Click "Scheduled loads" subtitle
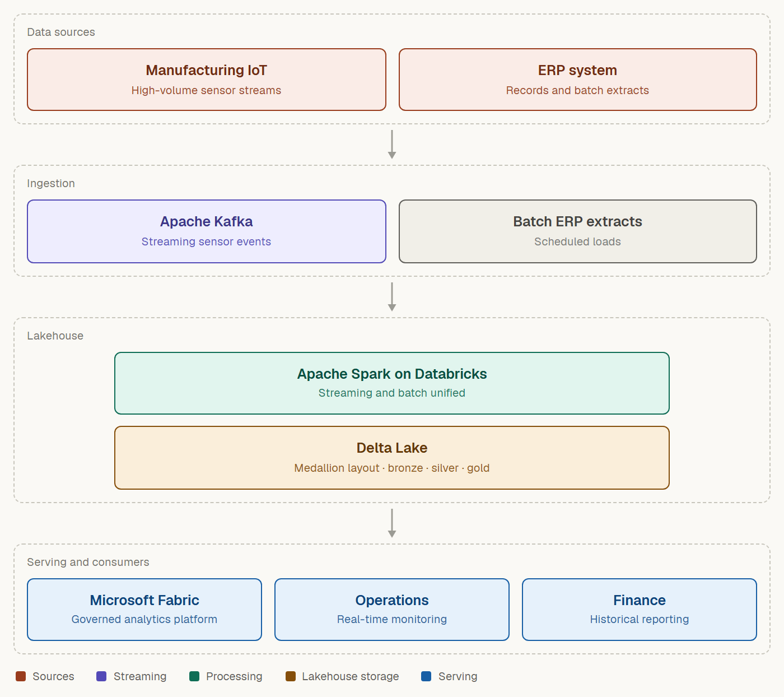 (578, 241)
